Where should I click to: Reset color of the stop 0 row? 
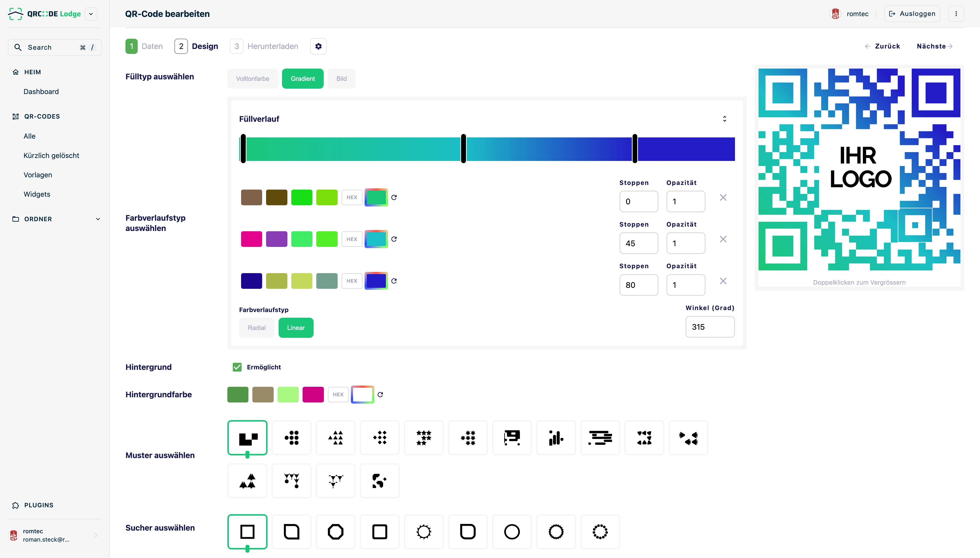(x=394, y=197)
